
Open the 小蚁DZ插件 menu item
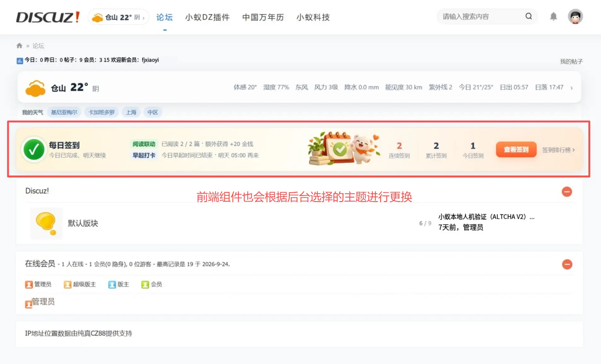coord(207,17)
